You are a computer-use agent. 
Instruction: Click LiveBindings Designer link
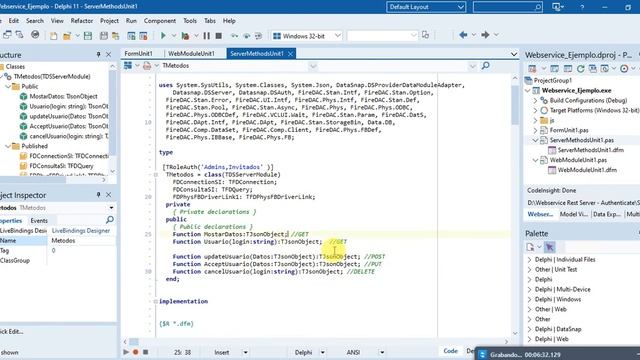pyautogui.click(x=81, y=231)
